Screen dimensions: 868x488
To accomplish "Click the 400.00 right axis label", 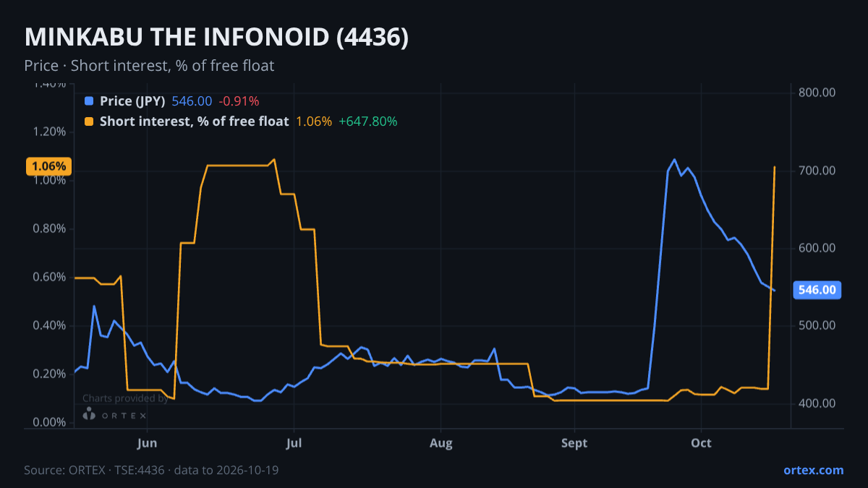I will [817, 403].
